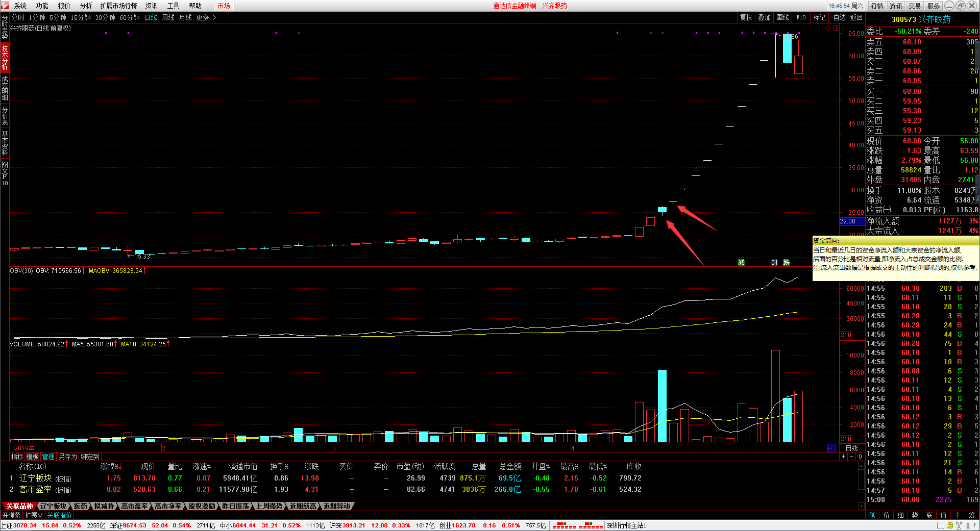Screen dimensions: 980x531
Task: Open the 扩展市场行情 menu
Action: pos(118,6)
